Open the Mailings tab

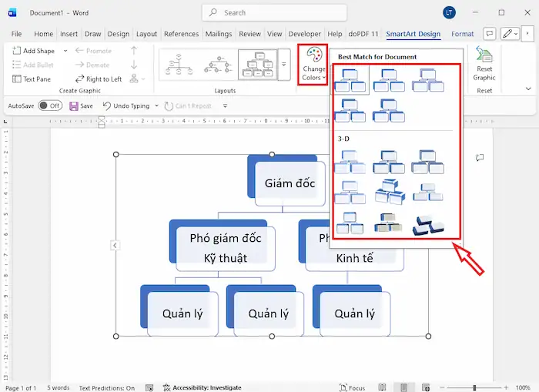click(x=218, y=34)
